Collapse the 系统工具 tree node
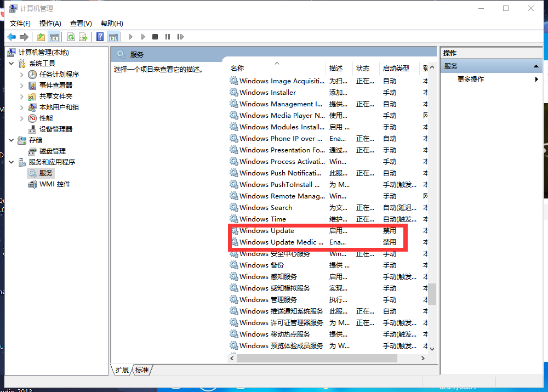 click(12, 63)
